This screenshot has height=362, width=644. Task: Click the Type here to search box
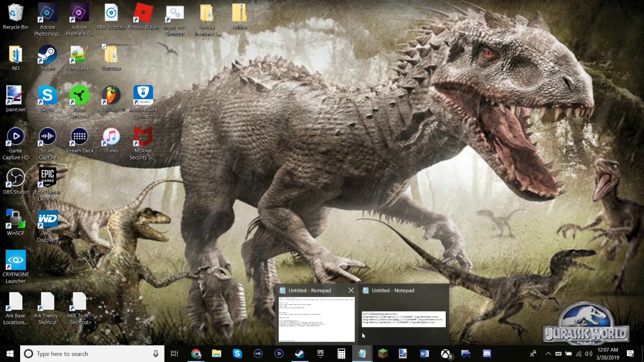click(x=92, y=354)
